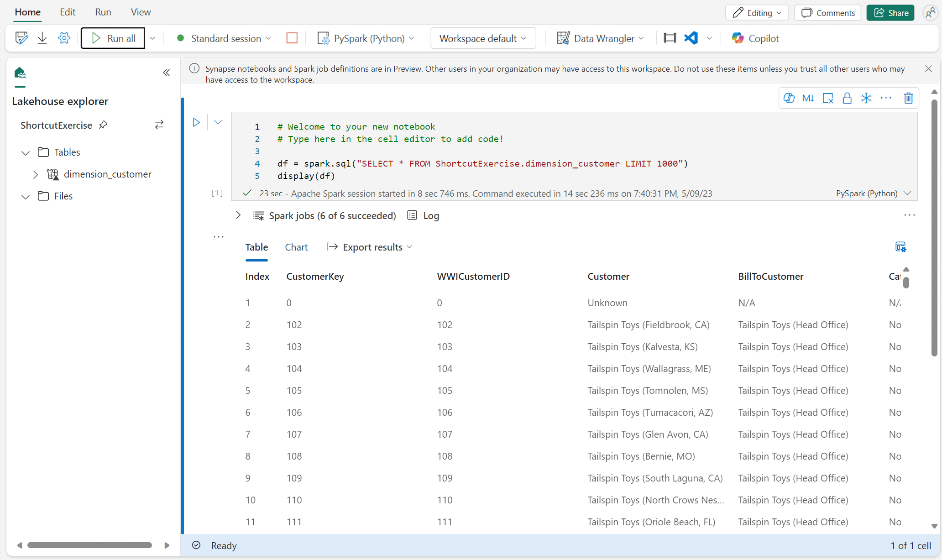Image resolution: width=942 pixels, height=560 pixels.
Task: Click the Unknown customer cell
Action: click(x=607, y=303)
